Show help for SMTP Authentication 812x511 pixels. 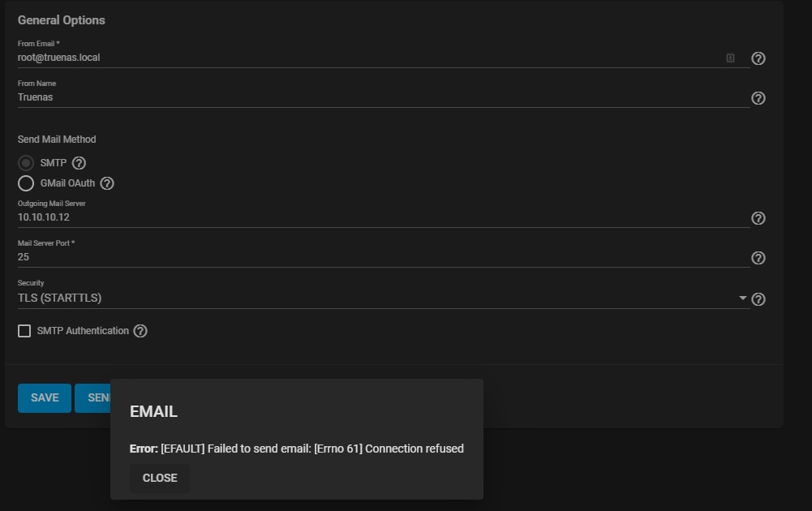140,331
